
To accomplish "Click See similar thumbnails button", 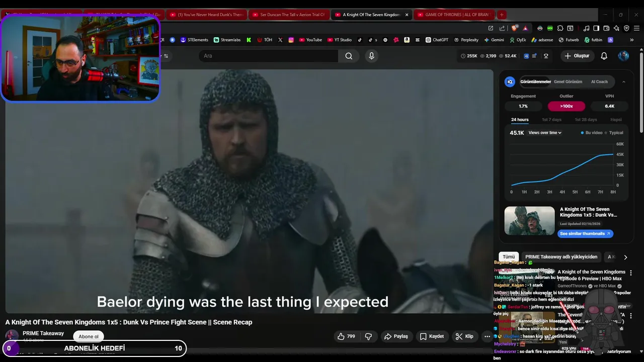I will (585, 234).
